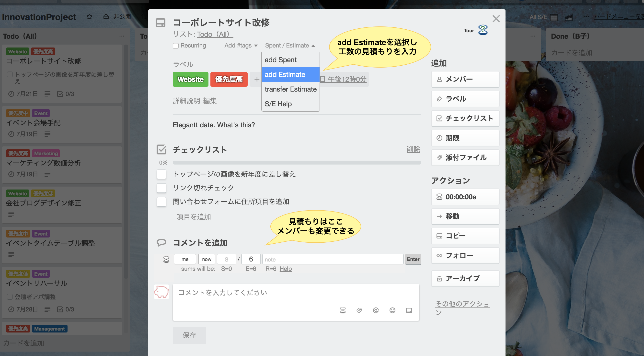Click the コメントを入力してください comment box
Screen dimensions: 644x356
[x=296, y=302]
